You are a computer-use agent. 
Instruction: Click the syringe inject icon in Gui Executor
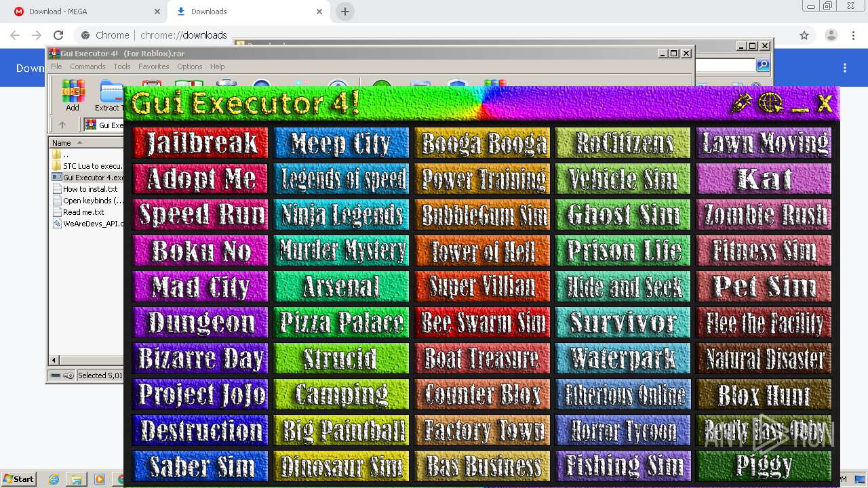tap(741, 104)
